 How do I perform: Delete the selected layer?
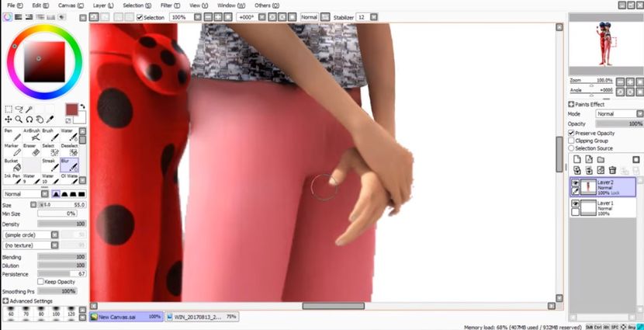coord(612,170)
